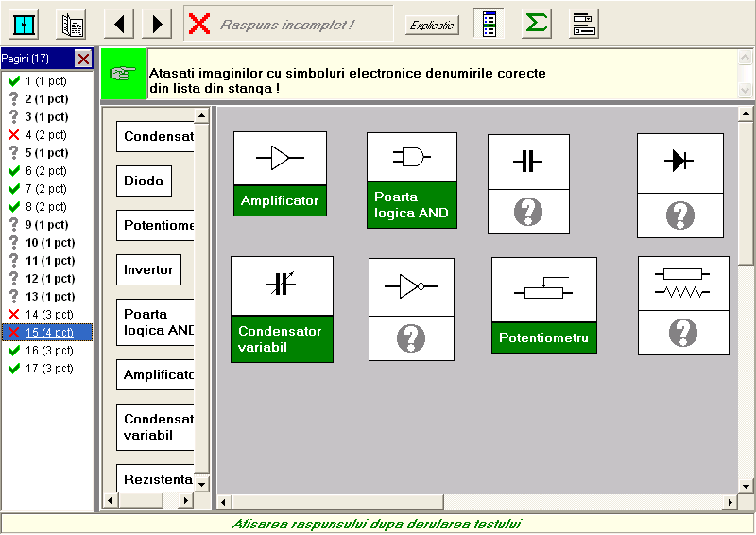Screen dimensions: 756x535
Task: Select page 16 (3 pct)
Action: (49, 351)
